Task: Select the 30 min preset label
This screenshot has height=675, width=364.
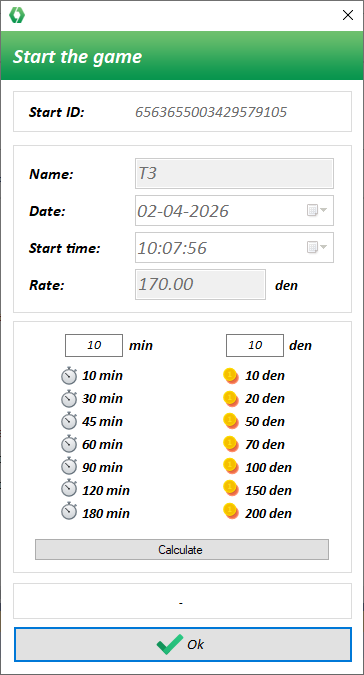Action: (x=102, y=399)
